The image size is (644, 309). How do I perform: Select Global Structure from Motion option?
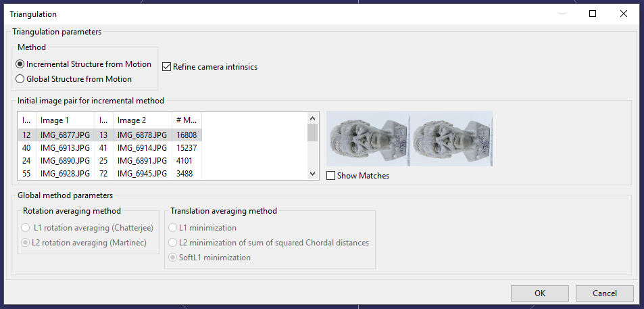coord(20,79)
